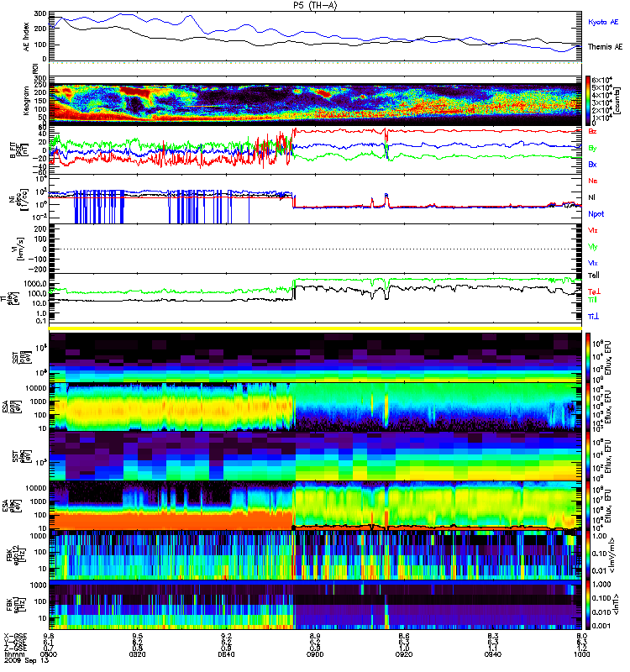Viewport: 630px width, 672px height.
Task: Click the X-GSE row label
Action: click(15, 637)
